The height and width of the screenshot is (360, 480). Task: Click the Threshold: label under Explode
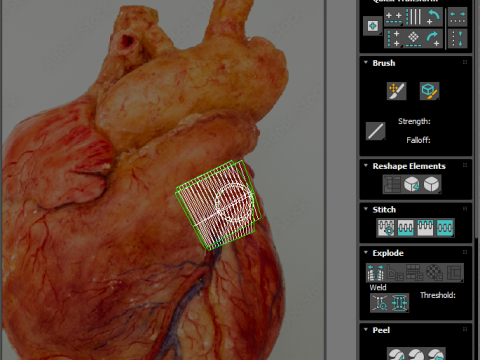(438, 295)
